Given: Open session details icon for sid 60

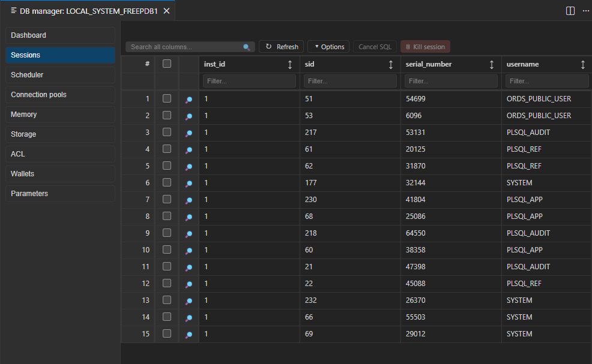Looking at the screenshot, I should tap(189, 251).
